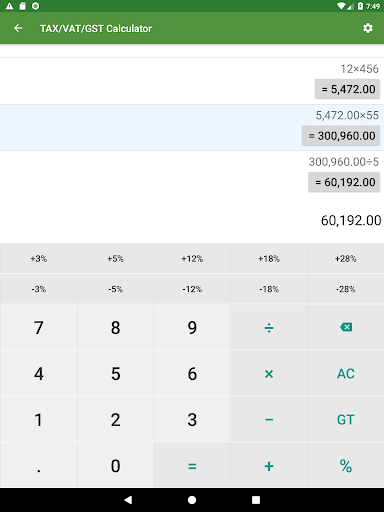Subtract 12% tax from the amount

click(x=192, y=289)
